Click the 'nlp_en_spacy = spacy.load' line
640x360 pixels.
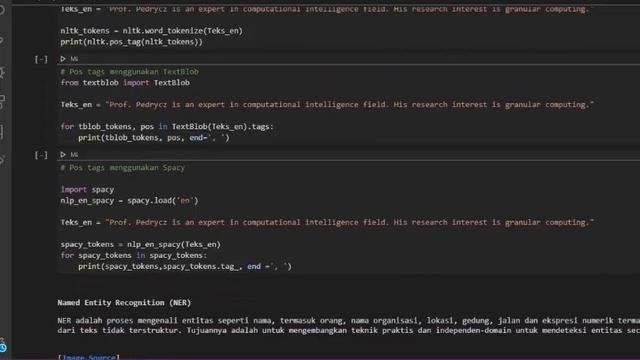[129, 201]
